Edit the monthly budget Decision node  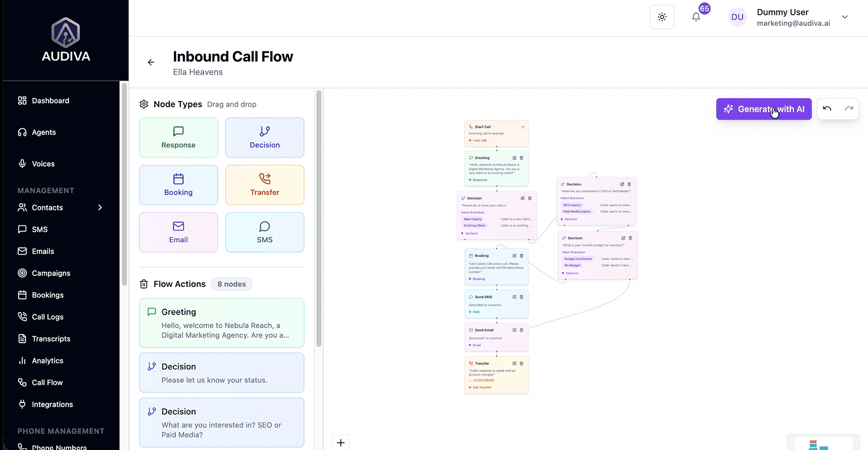click(x=623, y=238)
